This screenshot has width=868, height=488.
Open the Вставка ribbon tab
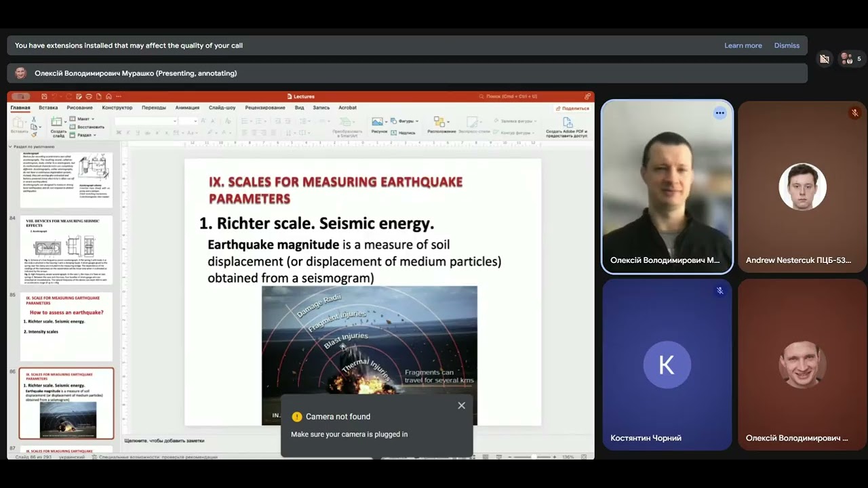(48, 108)
